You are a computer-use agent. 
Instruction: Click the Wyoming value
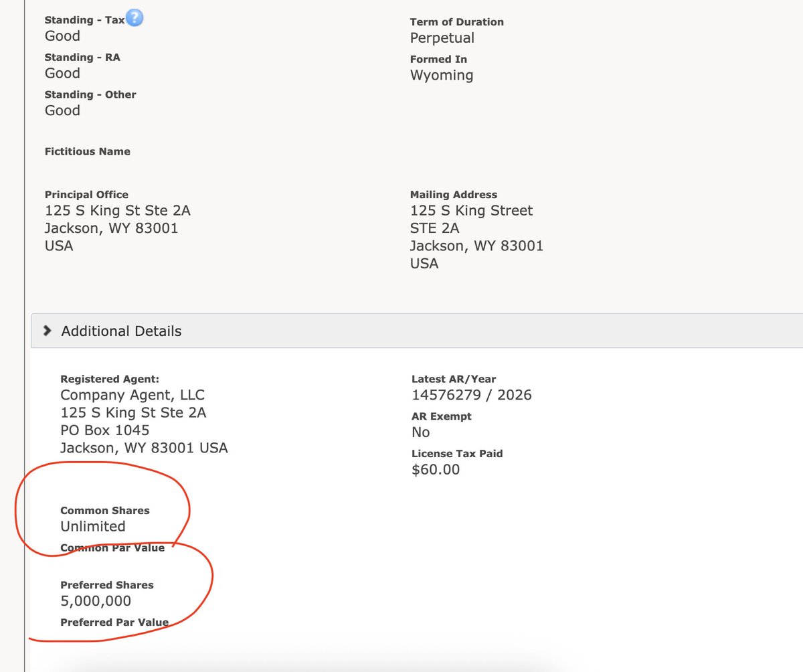click(442, 76)
